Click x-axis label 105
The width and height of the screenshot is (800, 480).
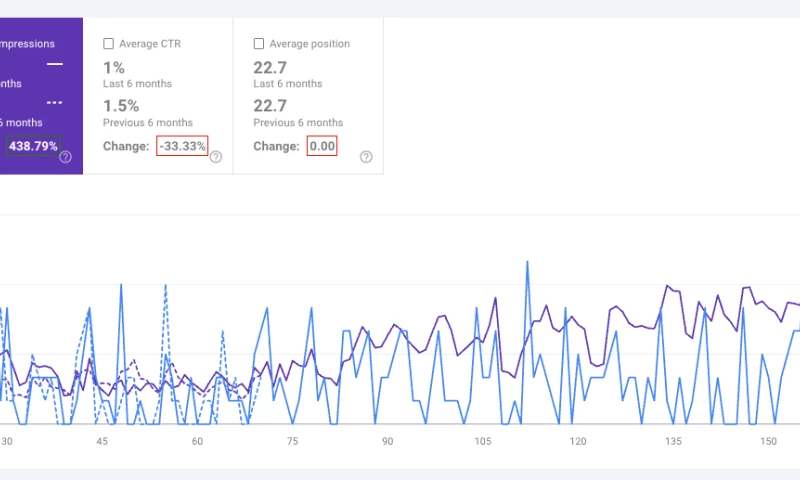tap(483, 441)
